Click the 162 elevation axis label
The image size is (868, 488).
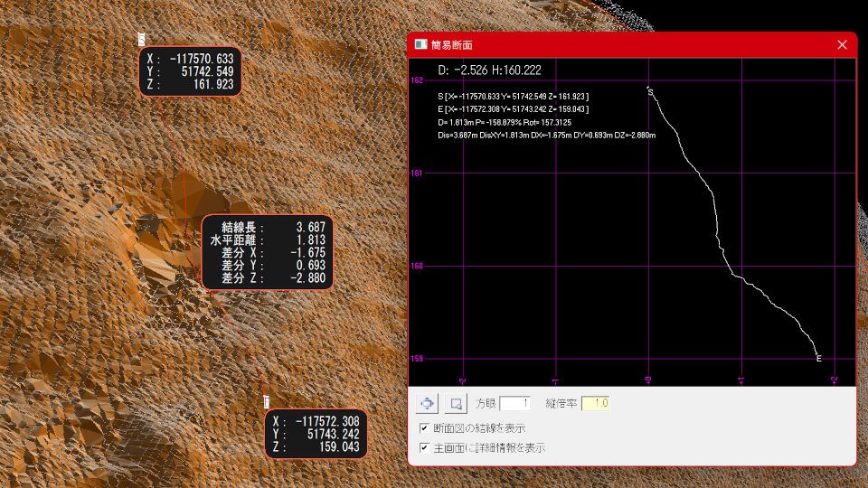[417, 80]
